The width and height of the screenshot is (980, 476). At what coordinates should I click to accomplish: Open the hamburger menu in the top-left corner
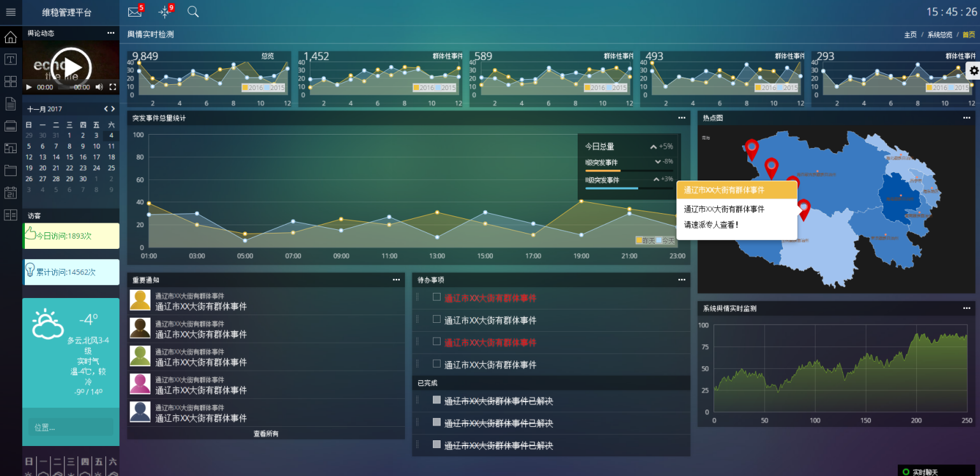coord(11,12)
